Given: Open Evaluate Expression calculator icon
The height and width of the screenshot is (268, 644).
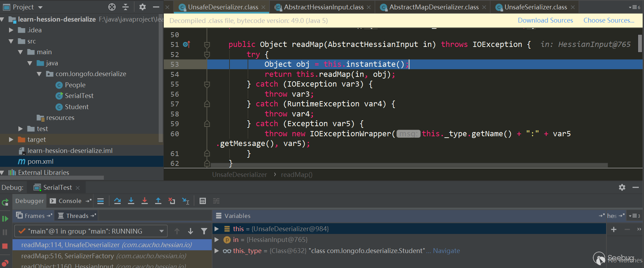Looking at the screenshot, I should (203, 201).
